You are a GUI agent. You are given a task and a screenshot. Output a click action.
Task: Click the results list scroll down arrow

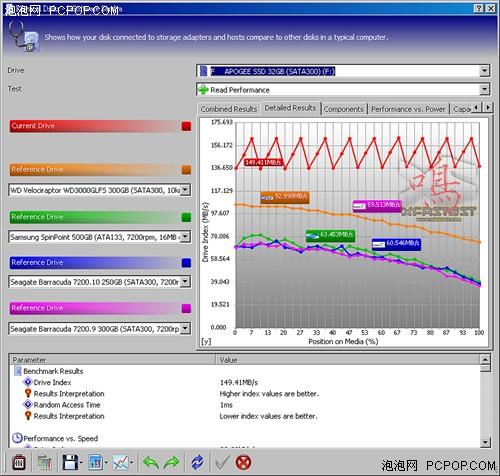(485, 442)
